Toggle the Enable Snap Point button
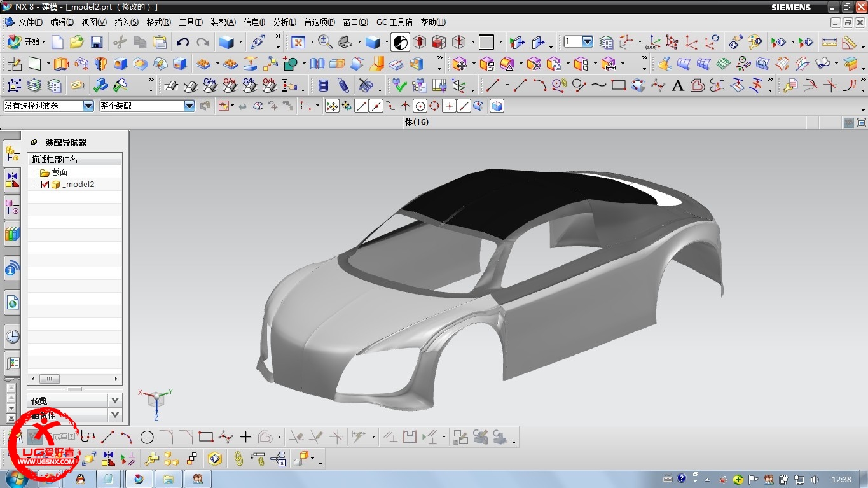The image size is (868, 488). [332, 106]
